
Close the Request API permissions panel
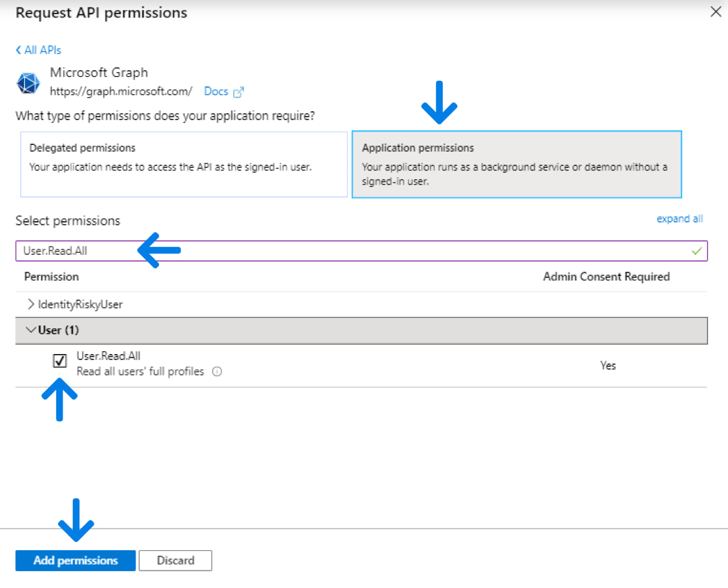tap(715, 11)
